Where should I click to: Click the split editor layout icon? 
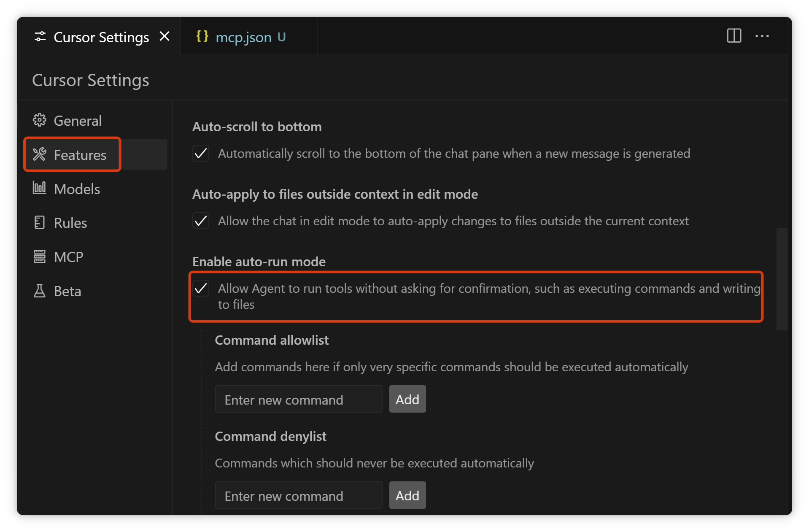click(x=734, y=36)
